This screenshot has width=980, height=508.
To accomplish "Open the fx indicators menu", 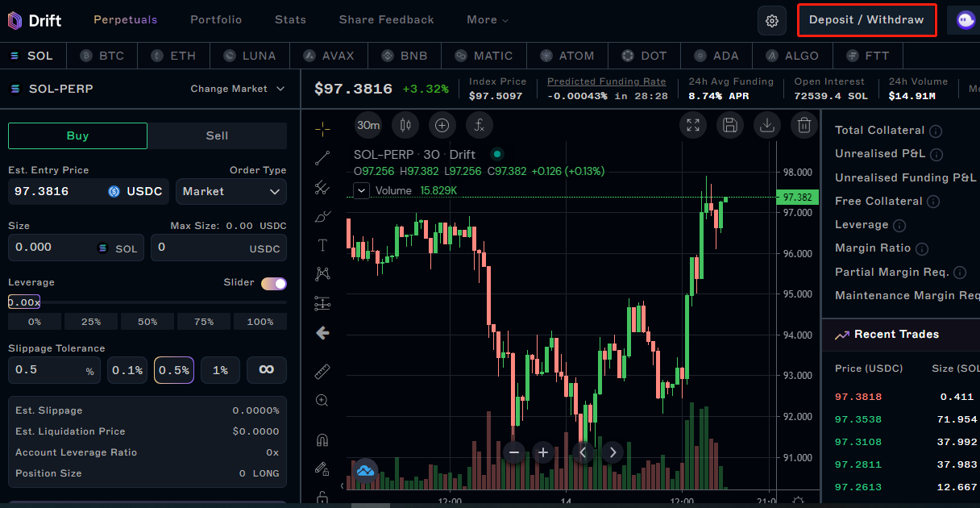I will [x=479, y=125].
